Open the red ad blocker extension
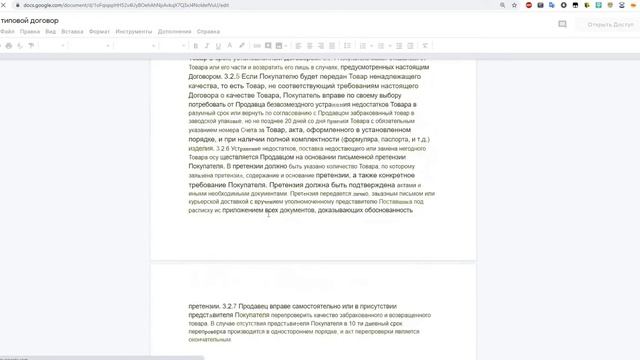 [x=529, y=5]
